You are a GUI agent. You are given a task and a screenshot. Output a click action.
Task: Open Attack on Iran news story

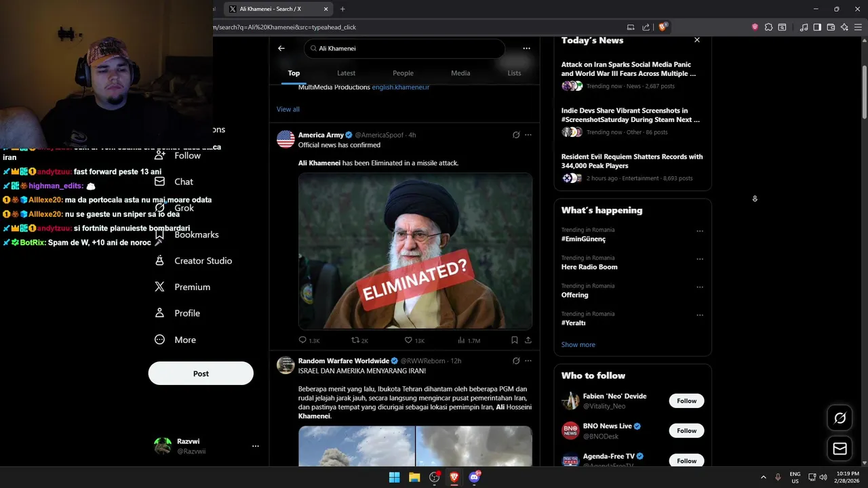[x=633, y=75]
